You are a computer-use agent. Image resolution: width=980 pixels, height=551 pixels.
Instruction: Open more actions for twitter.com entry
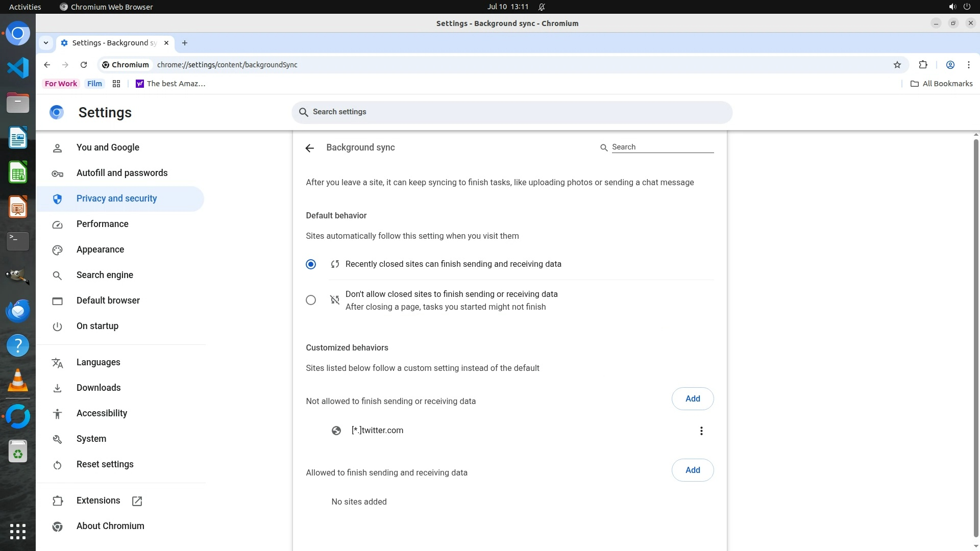click(701, 431)
